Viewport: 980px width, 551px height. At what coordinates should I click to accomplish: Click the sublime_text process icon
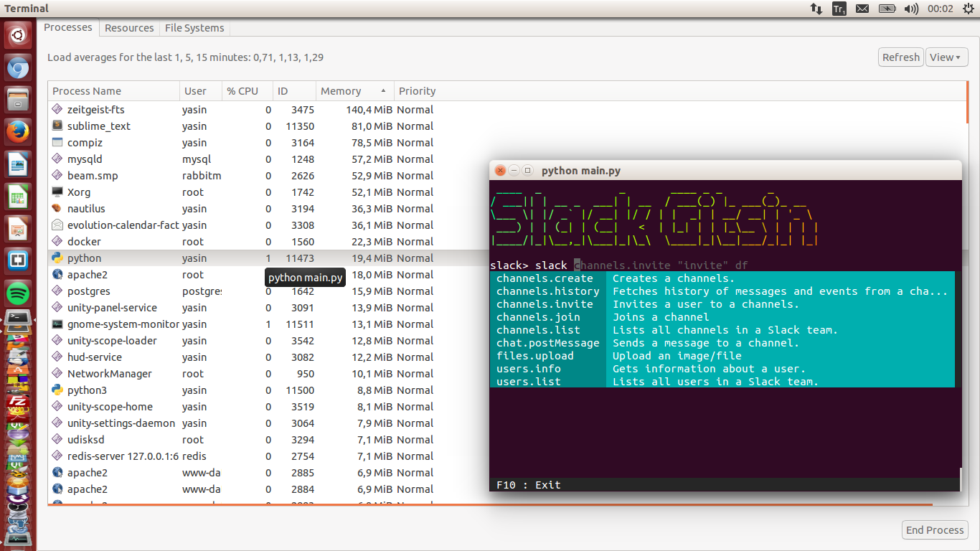tap(57, 126)
